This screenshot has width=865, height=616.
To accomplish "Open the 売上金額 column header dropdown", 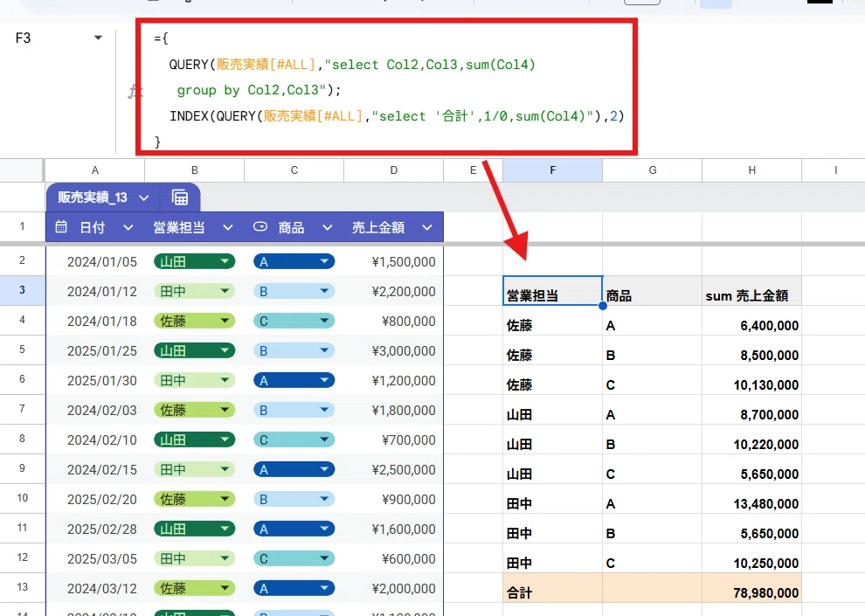I will pyautogui.click(x=427, y=227).
